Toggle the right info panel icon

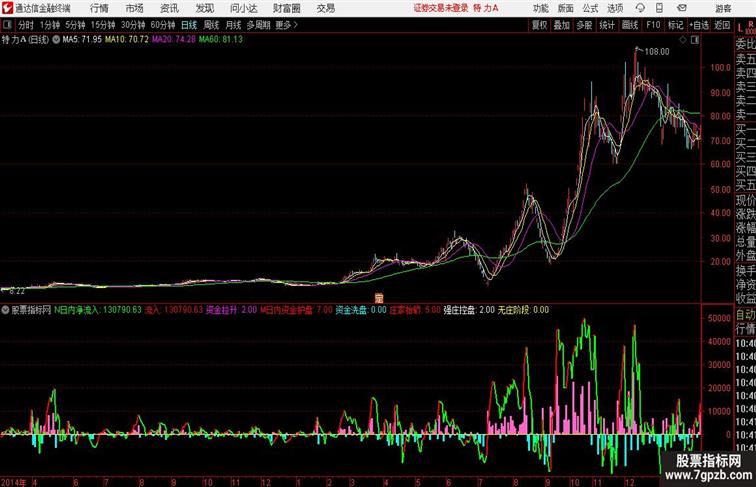point(695,40)
